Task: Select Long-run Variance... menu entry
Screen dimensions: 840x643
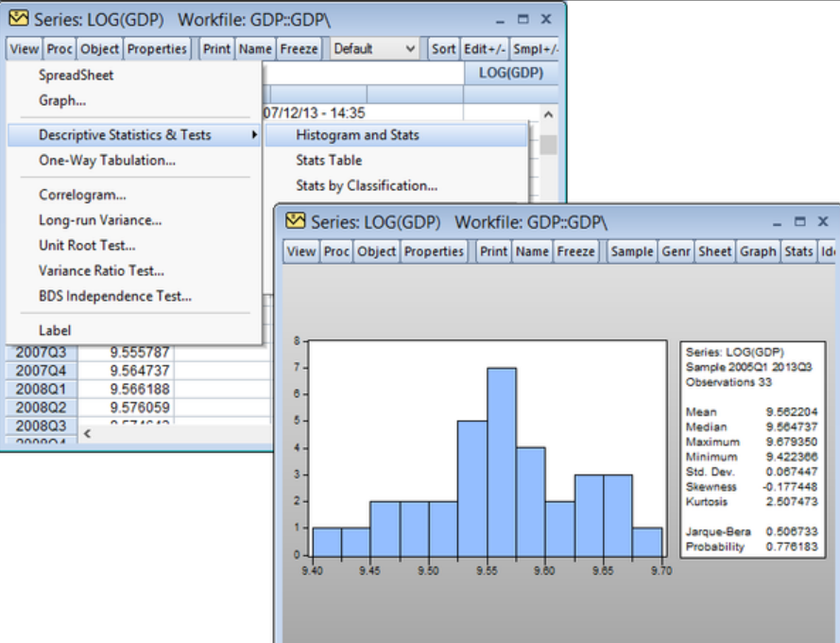Action: (134, 220)
